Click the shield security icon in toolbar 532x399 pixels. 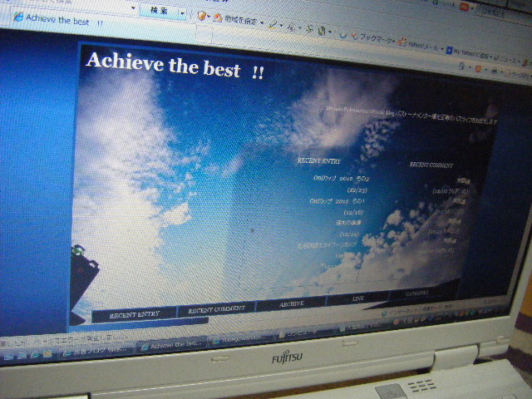201,15
